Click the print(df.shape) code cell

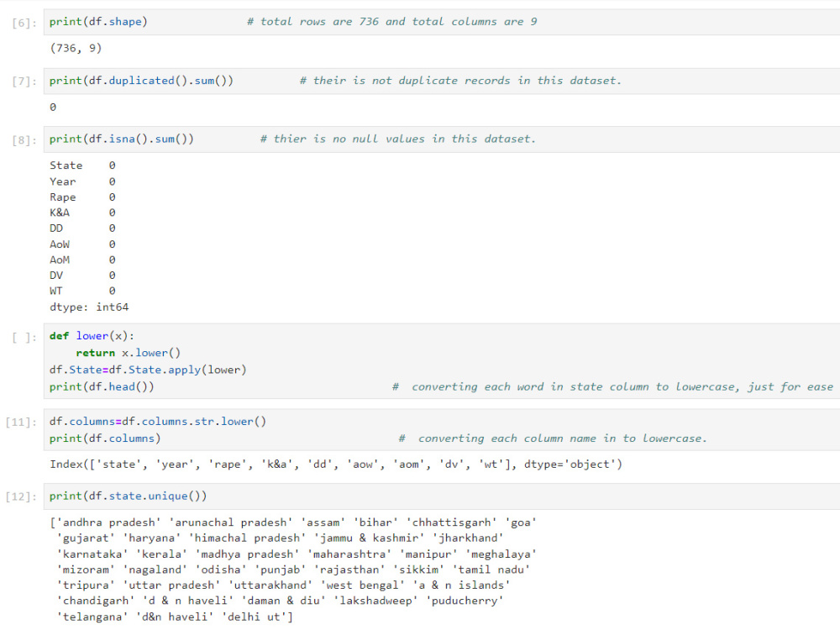tap(442, 22)
